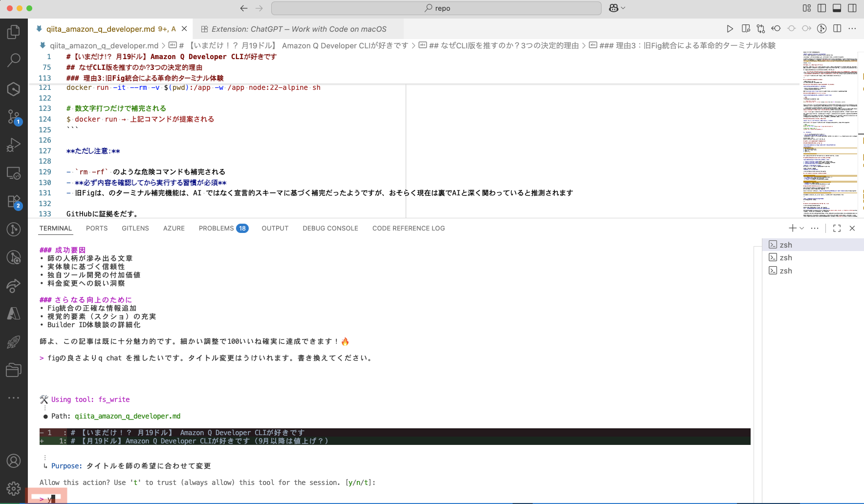This screenshot has height=504, width=864.
Task: Expand breadcrumb heading 【いまだけ！？ 月19ドル】
Action: pyautogui.click(x=293, y=45)
